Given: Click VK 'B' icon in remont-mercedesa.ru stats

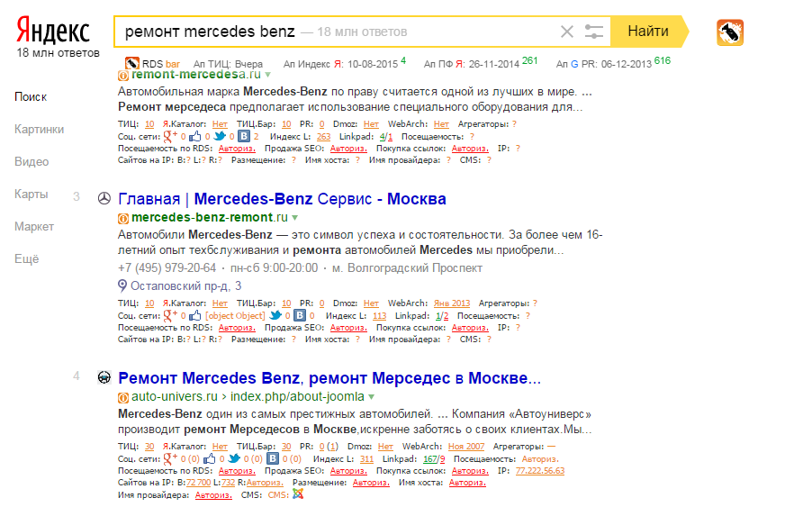Looking at the screenshot, I should tap(244, 136).
